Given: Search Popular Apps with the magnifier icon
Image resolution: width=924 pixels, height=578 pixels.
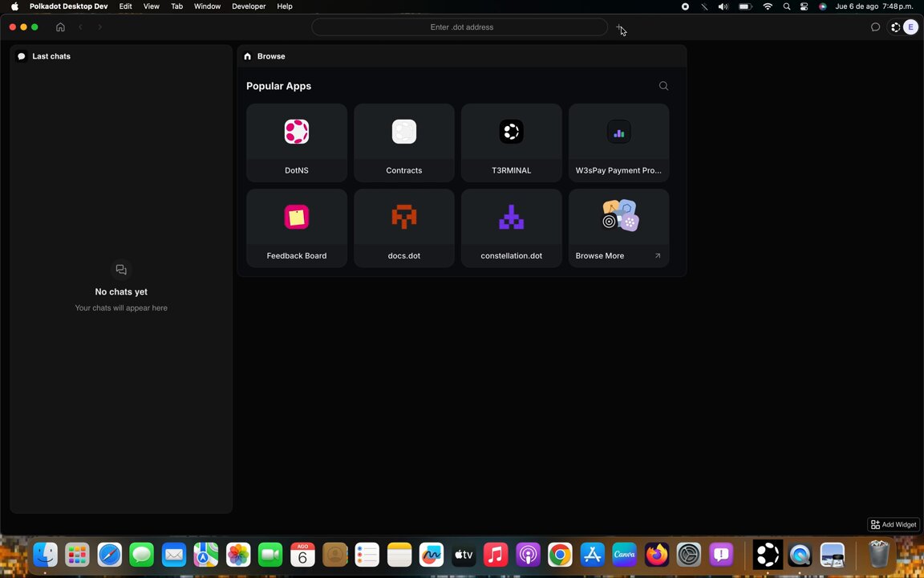Looking at the screenshot, I should pyautogui.click(x=663, y=86).
